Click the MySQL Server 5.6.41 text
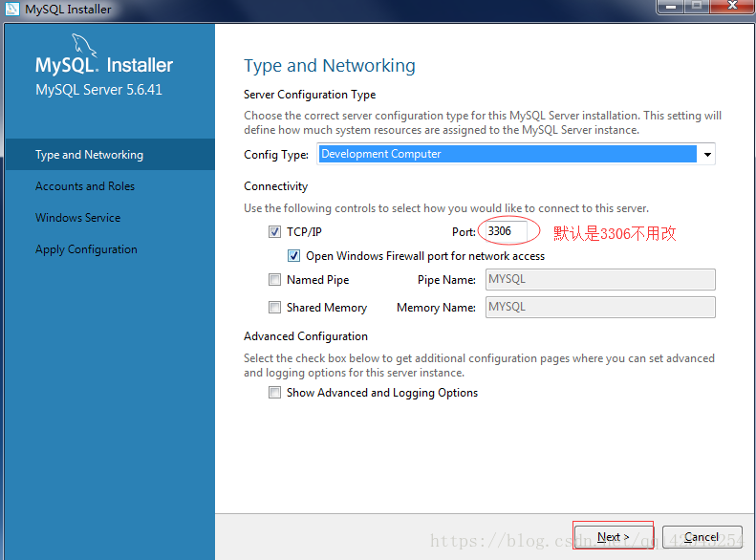The height and width of the screenshot is (560, 756). pos(98,90)
